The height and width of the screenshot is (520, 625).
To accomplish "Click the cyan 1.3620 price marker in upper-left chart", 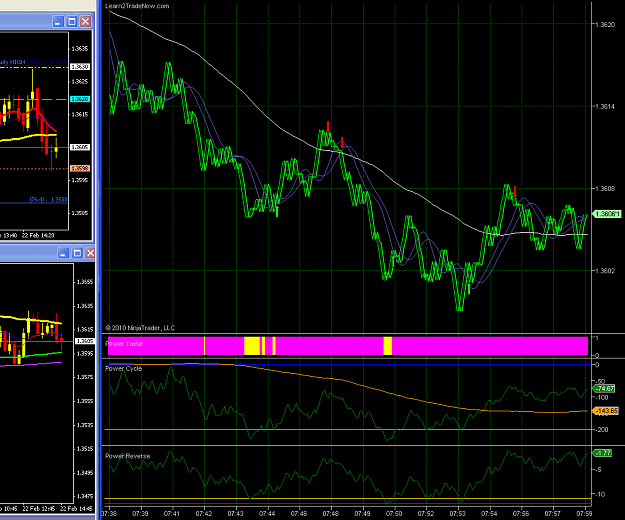I will pyautogui.click(x=80, y=99).
